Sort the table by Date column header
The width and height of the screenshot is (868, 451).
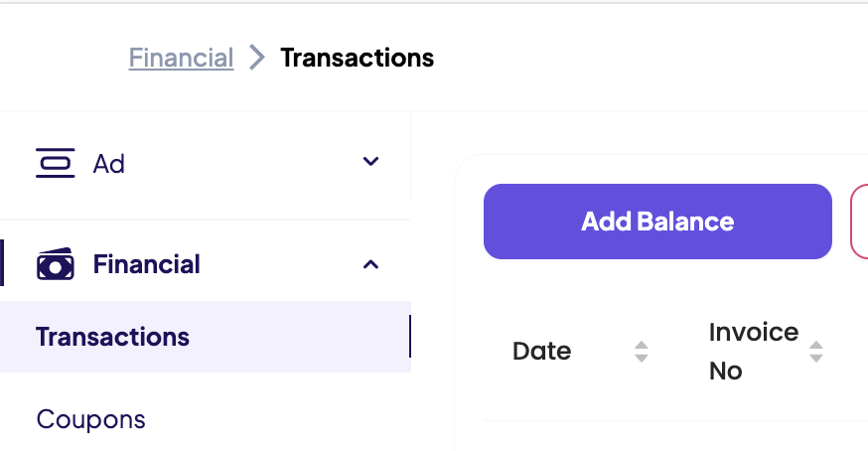pyautogui.click(x=542, y=351)
